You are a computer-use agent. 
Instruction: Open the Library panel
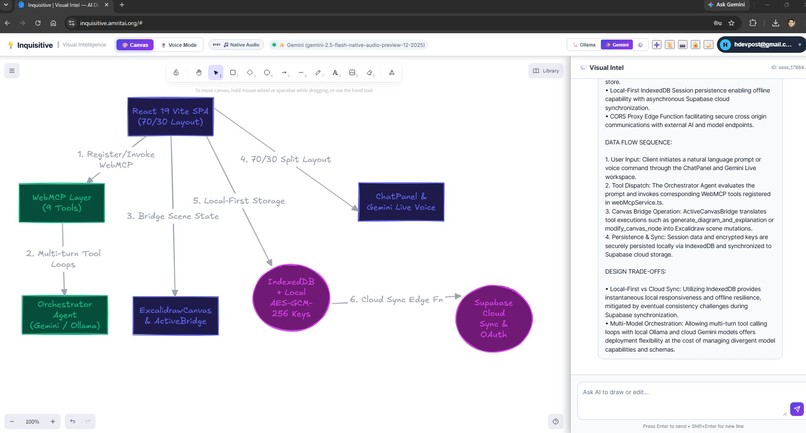[545, 71]
